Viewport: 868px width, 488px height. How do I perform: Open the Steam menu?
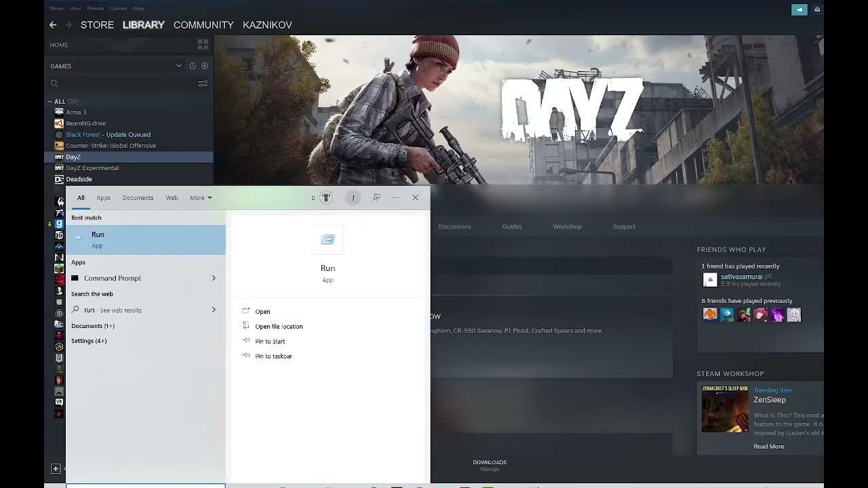click(x=56, y=8)
